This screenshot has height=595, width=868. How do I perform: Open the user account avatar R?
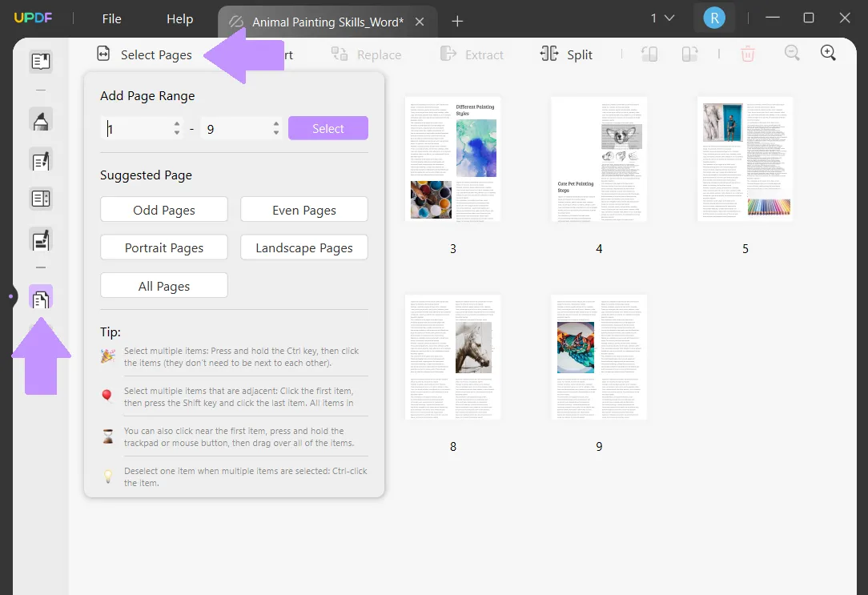(x=714, y=18)
